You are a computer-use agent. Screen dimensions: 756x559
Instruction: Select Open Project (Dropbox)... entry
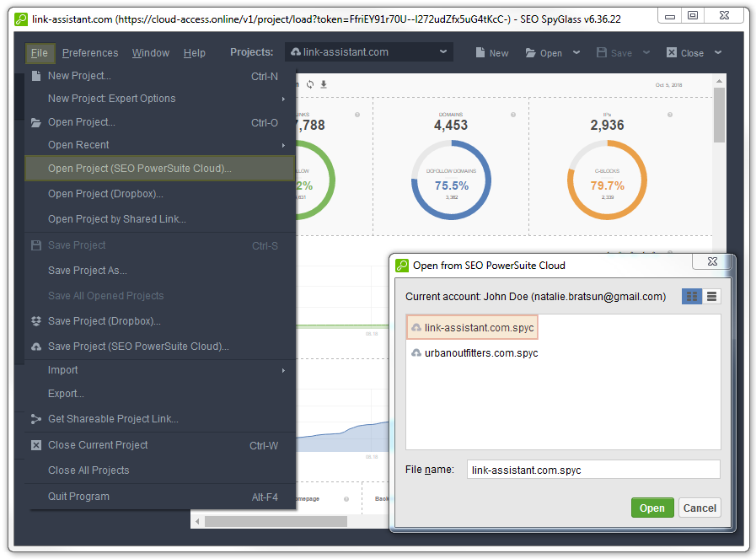point(159,194)
